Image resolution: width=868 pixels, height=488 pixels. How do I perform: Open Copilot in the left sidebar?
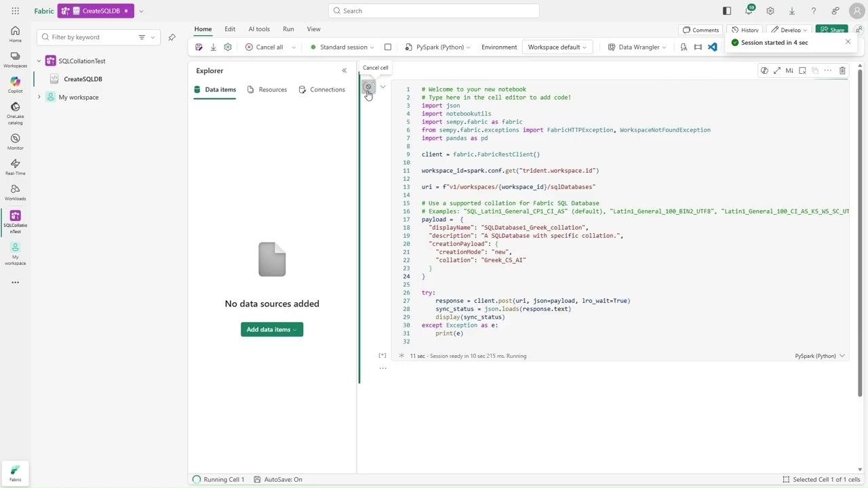(x=15, y=85)
